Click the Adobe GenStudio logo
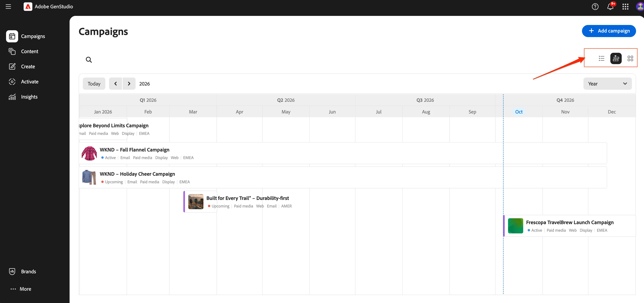The height and width of the screenshot is (303, 644). 28,6
